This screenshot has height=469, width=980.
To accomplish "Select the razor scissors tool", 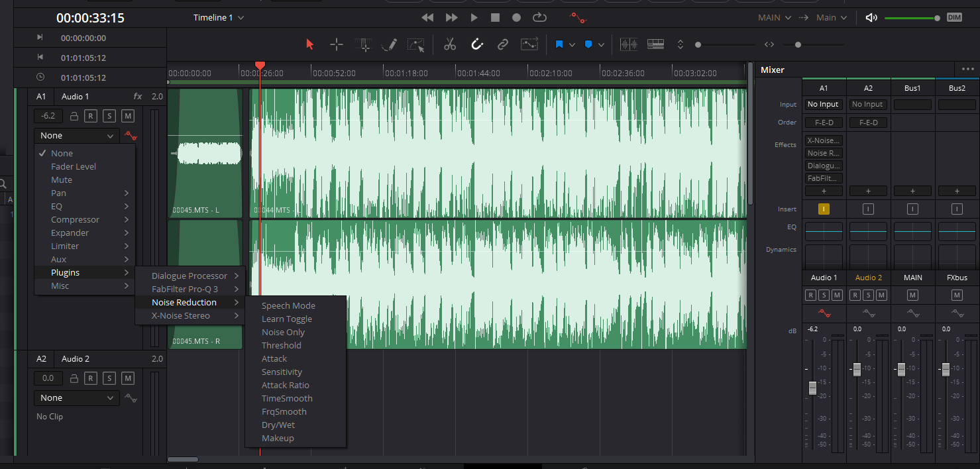I will click(450, 44).
